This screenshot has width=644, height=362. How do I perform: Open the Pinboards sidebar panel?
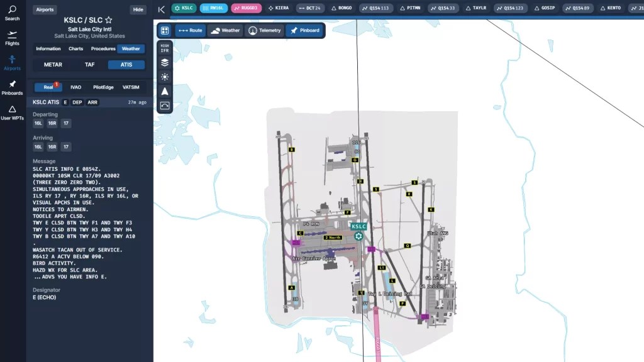(11, 88)
